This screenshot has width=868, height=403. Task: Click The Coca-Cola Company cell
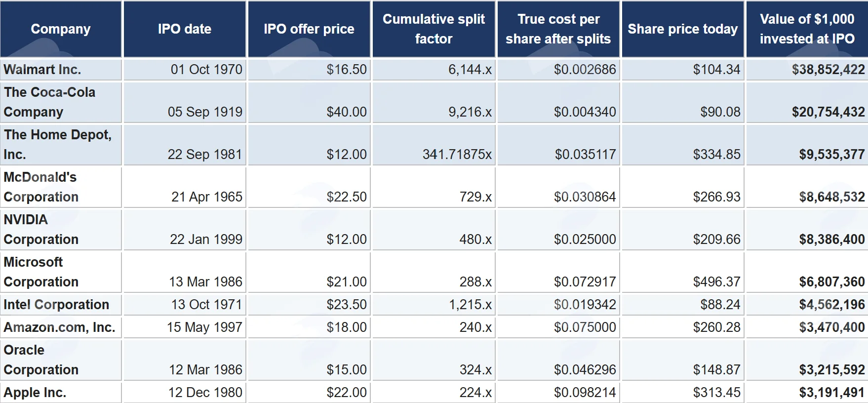[61, 102]
